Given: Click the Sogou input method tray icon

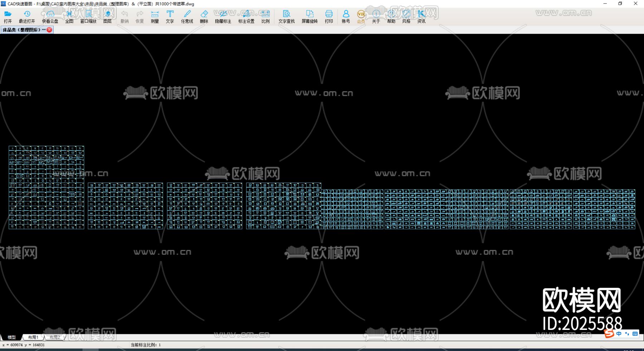Looking at the screenshot, I should click(609, 333).
